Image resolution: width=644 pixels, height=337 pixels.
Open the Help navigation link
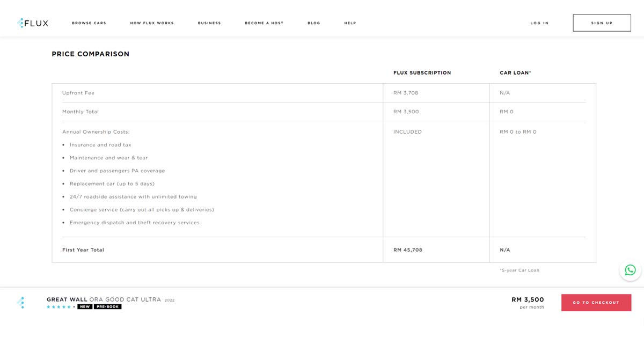350,23
